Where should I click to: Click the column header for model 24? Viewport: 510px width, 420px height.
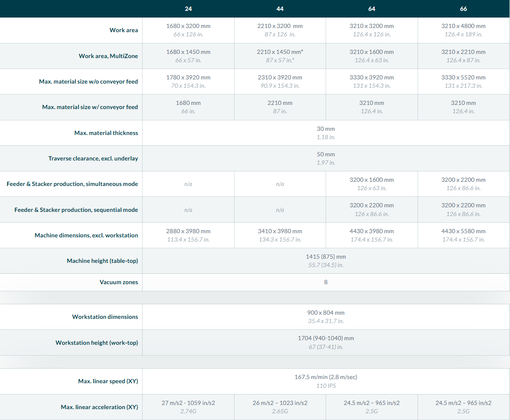[188, 9]
